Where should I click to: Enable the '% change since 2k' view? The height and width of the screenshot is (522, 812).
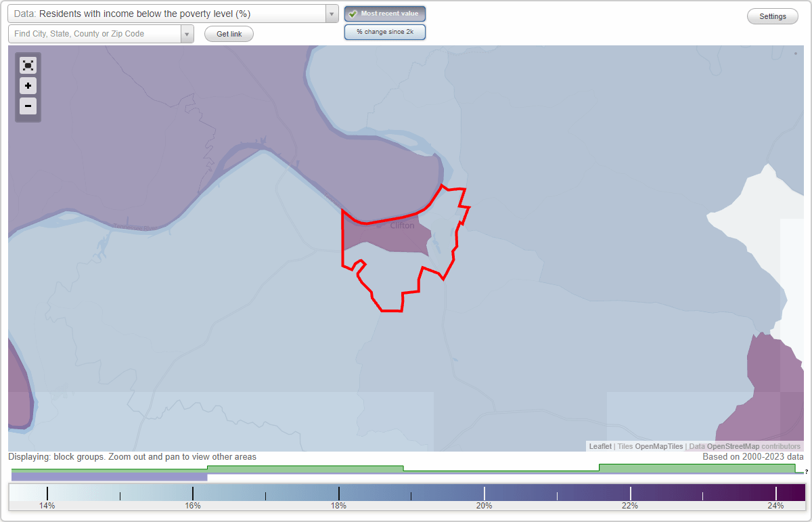[385, 31]
